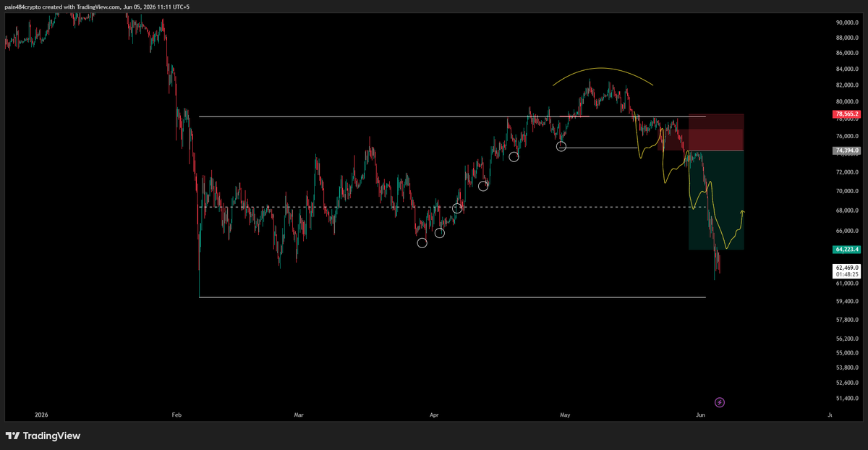
Task: Select the gray 74,394.0 price tag
Action: (x=847, y=150)
